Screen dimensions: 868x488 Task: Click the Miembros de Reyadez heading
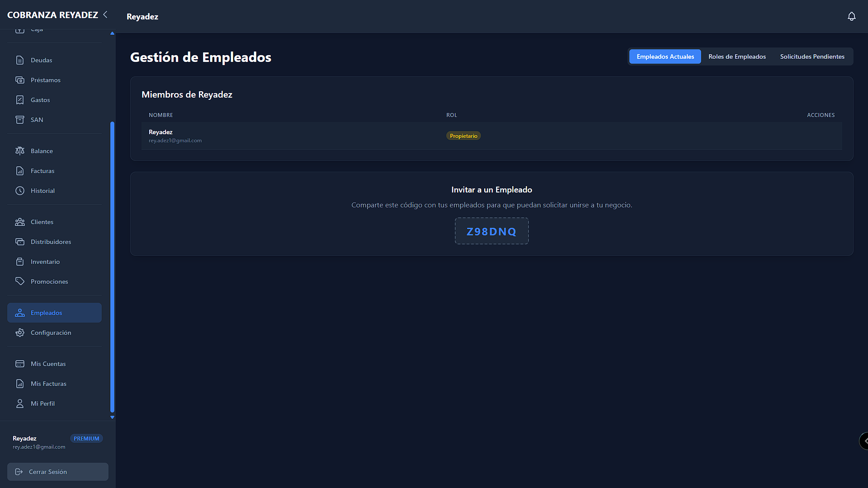187,94
